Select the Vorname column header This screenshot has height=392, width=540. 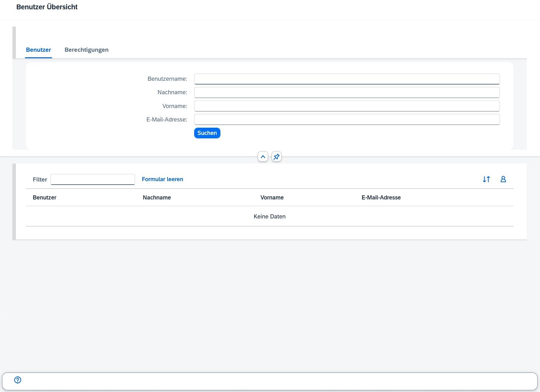[272, 197]
